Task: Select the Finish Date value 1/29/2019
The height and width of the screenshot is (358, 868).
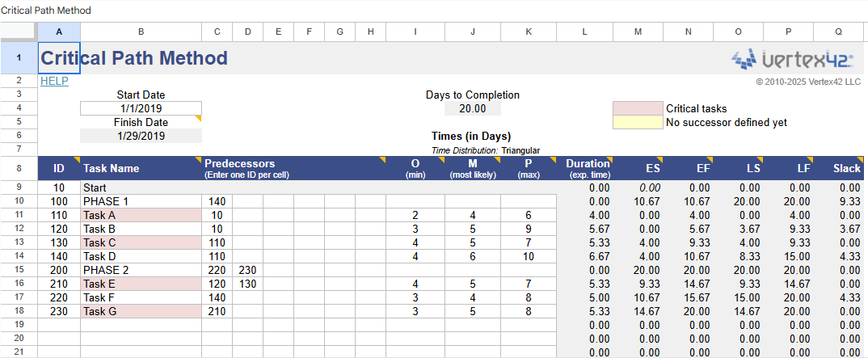Action: point(141,136)
